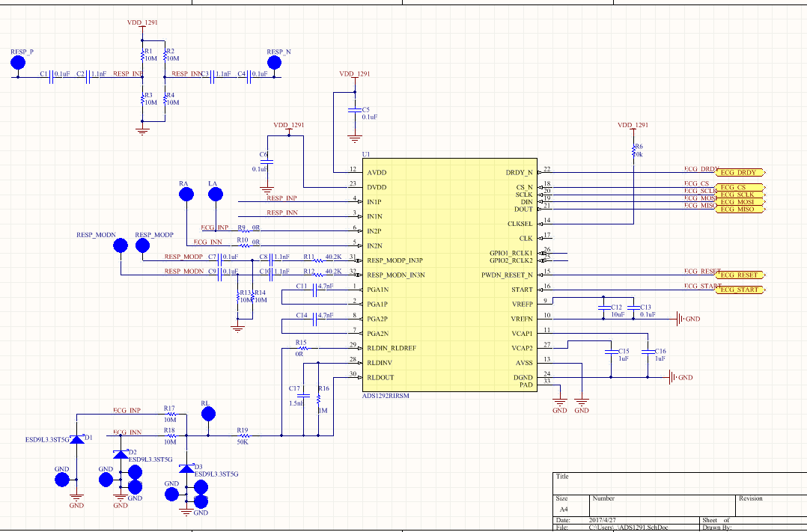The width and height of the screenshot is (807, 532).
Task: Click the ADS1291.SchDoc file path text
Action: click(629, 528)
